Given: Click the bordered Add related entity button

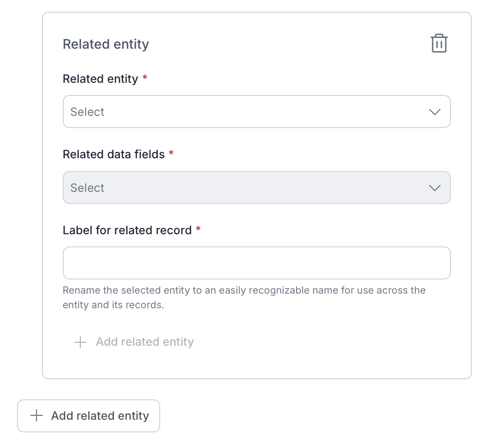Looking at the screenshot, I should coord(89,416).
